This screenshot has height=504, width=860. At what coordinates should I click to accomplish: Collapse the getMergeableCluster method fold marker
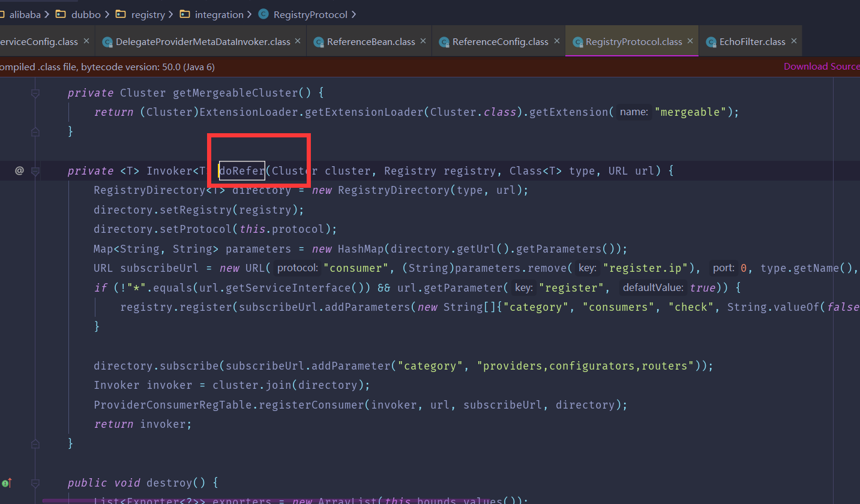tap(35, 93)
